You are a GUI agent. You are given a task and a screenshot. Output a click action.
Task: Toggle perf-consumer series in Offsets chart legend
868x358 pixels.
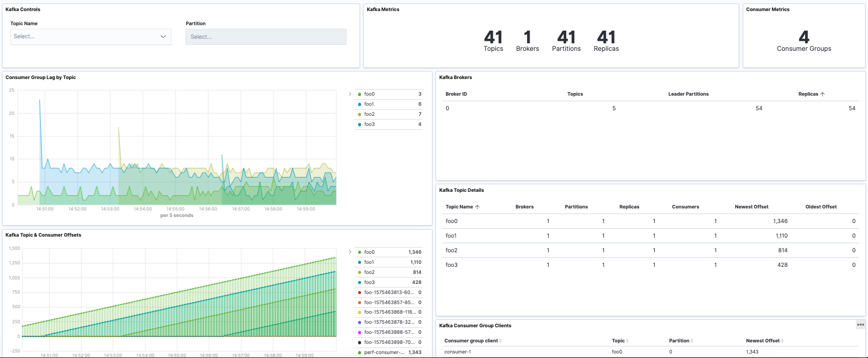384,352
